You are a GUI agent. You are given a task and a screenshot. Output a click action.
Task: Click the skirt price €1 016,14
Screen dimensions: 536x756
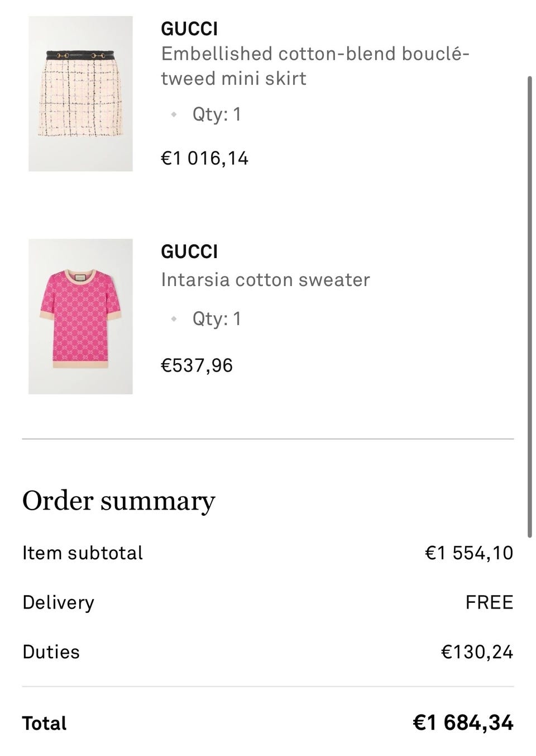(x=204, y=159)
